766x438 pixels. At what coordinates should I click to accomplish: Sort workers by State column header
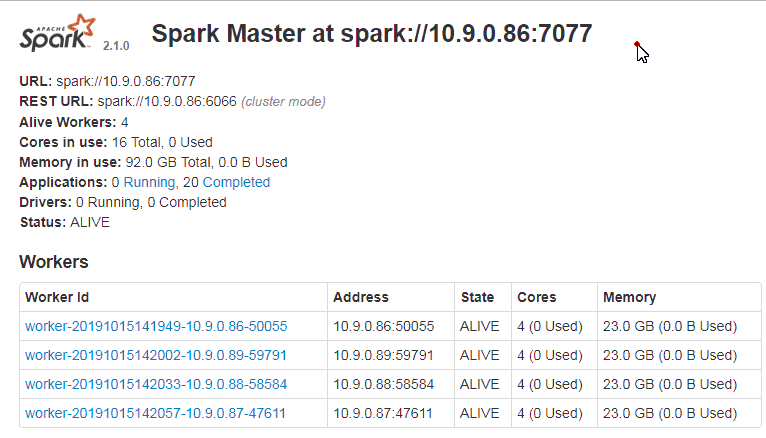[477, 297]
